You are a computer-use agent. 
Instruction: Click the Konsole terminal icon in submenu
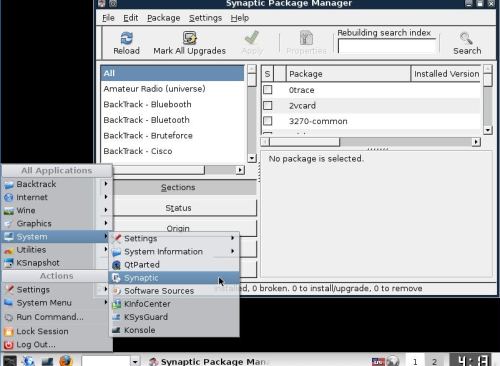(x=116, y=330)
